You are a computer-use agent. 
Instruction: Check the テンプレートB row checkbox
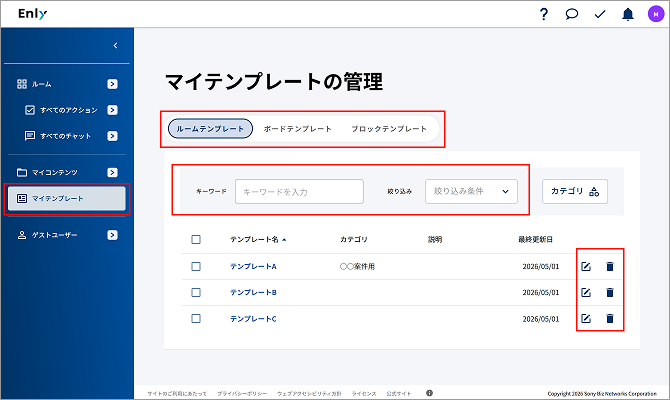tap(196, 293)
